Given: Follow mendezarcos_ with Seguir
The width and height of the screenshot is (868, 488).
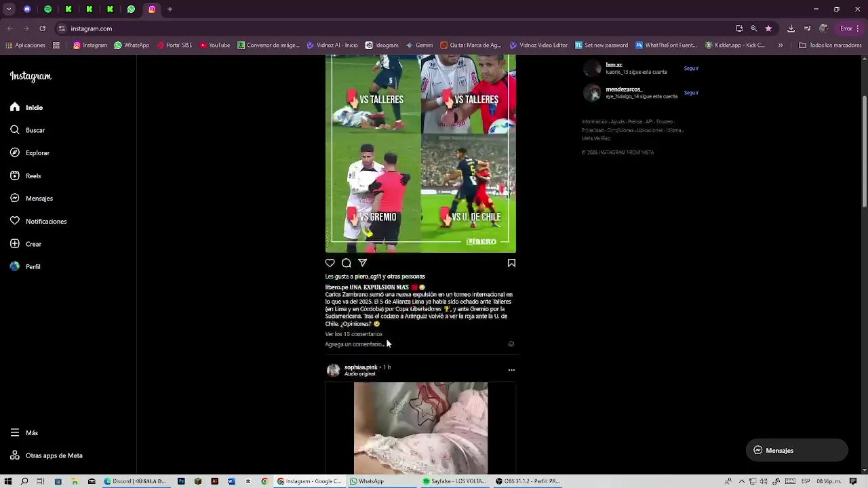Looking at the screenshot, I should click(x=691, y=93).
